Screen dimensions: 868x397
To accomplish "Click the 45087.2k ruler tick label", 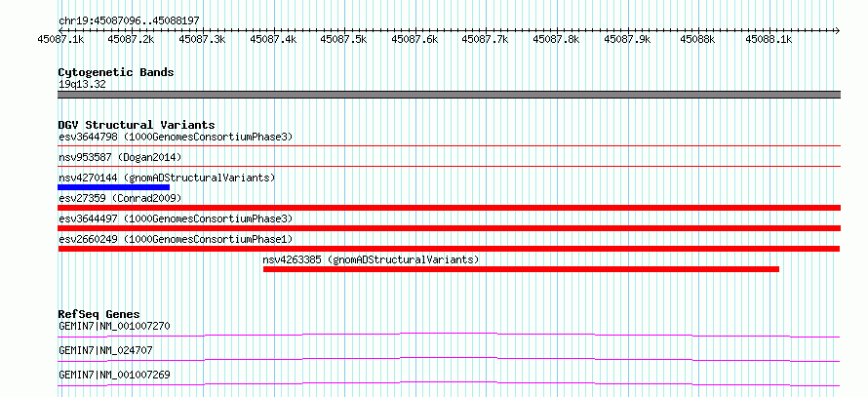I will 132,39.
